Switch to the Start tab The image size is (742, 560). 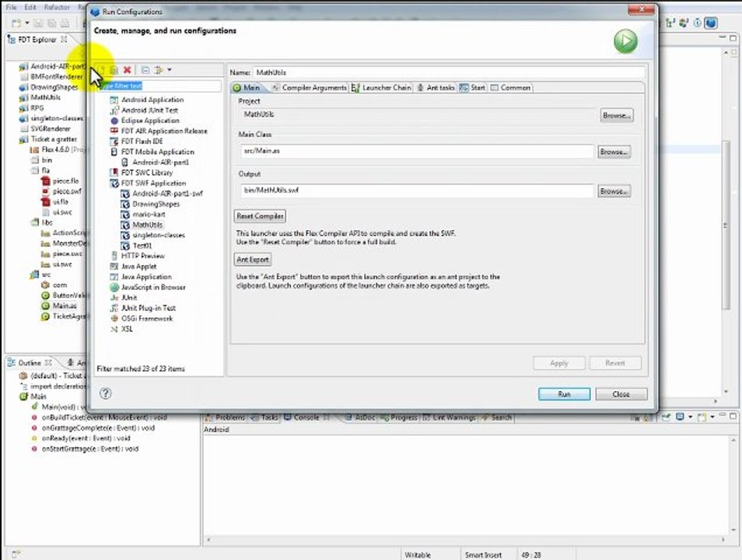point(473,88)
